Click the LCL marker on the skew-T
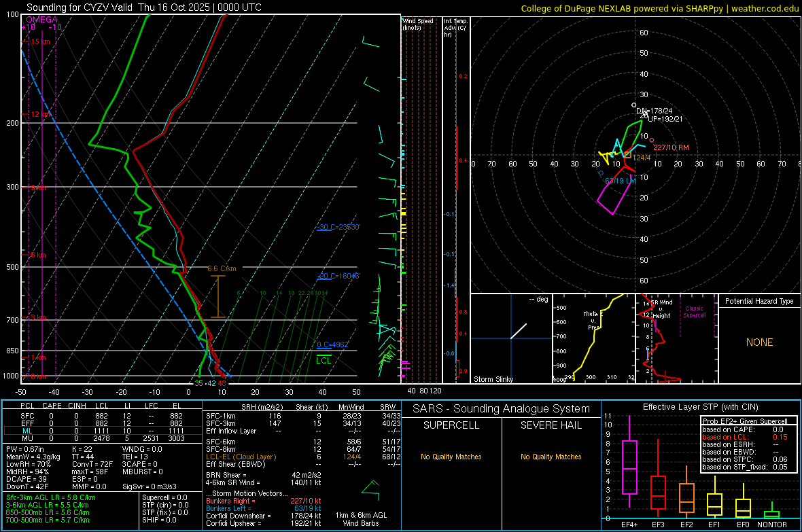The height and width of the screenshot is (532, 802). (x=324, y=359)
